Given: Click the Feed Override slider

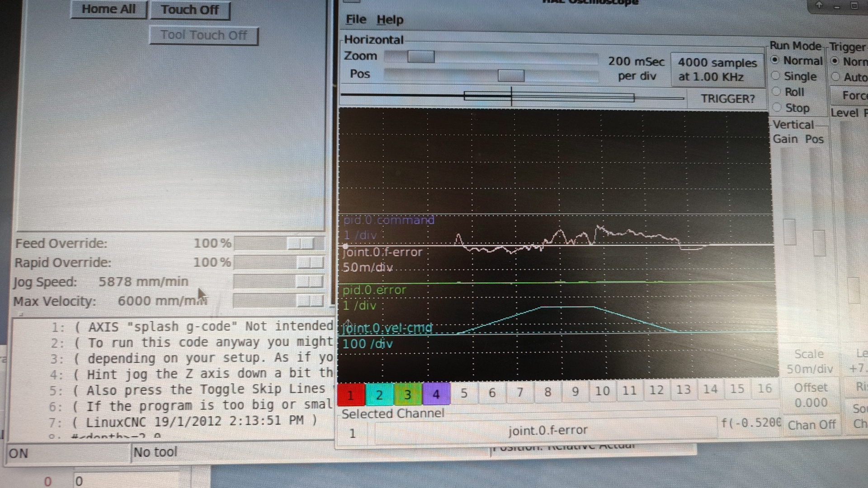Looking at the screenshot, I should pyautogui.click(x=300, y=244).
